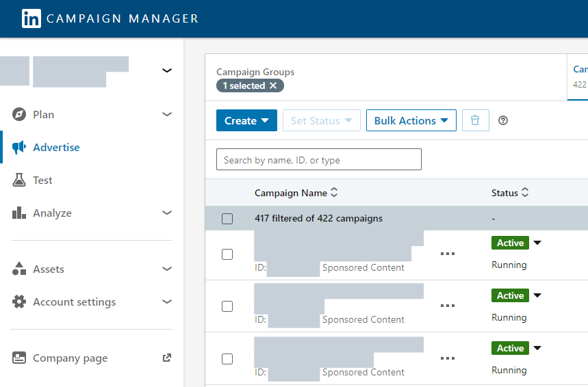
Task: Click the Active badge in second row
Action: [511, 295]
